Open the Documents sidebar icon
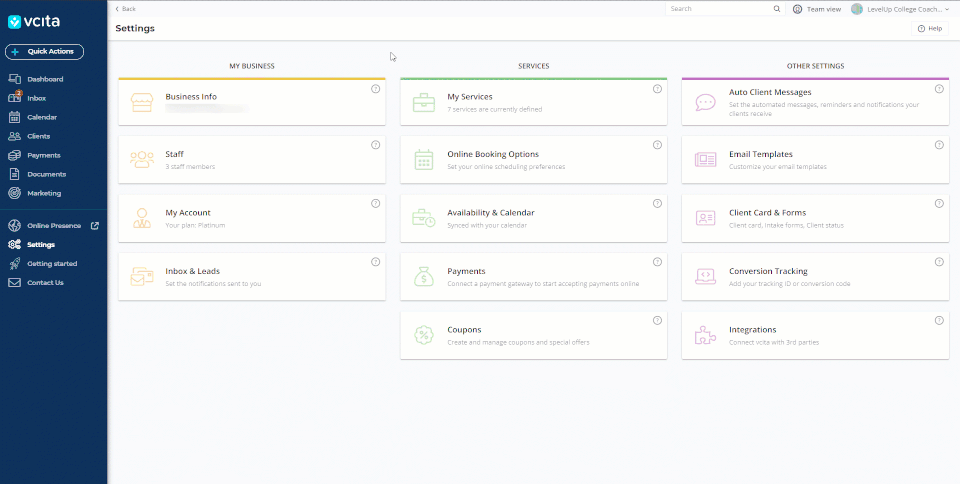The height and width of the screenshot is (484, 960). click(15, 174)
